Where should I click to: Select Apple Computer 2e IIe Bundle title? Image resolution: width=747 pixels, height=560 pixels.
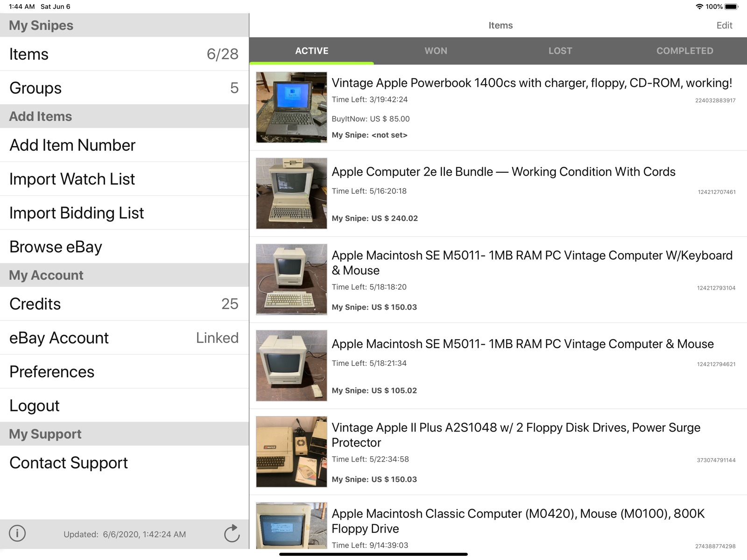tap(503, 172)
